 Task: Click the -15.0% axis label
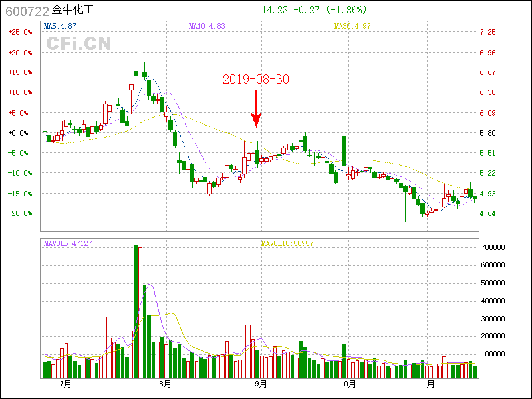(x=21, y=194)
